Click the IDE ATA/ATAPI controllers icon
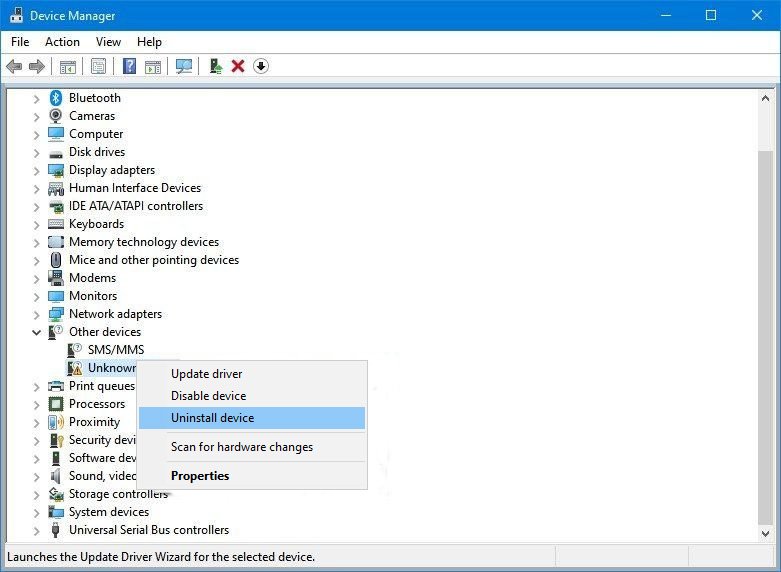This screenshot has height=572, width=781. 56,206
